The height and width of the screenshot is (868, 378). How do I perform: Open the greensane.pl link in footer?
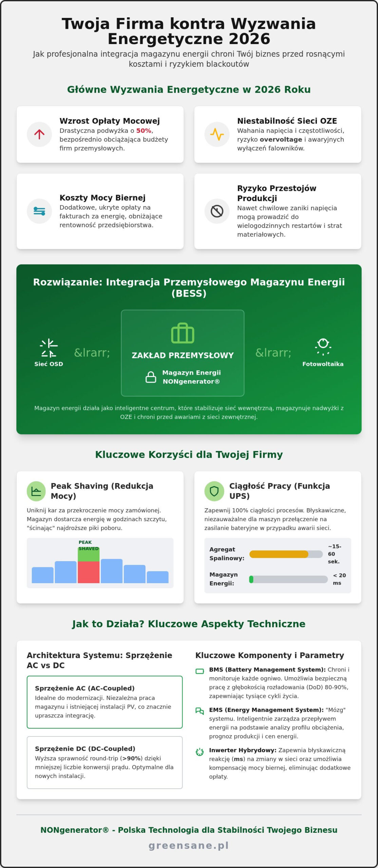coord(189,845)
